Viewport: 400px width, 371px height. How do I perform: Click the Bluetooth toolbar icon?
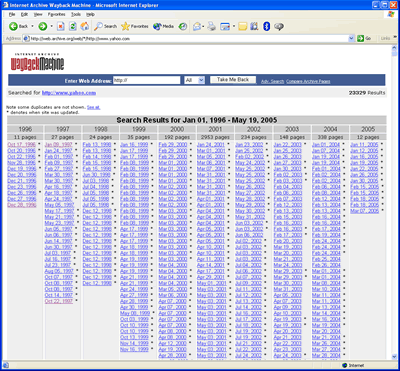pos(266,26)
